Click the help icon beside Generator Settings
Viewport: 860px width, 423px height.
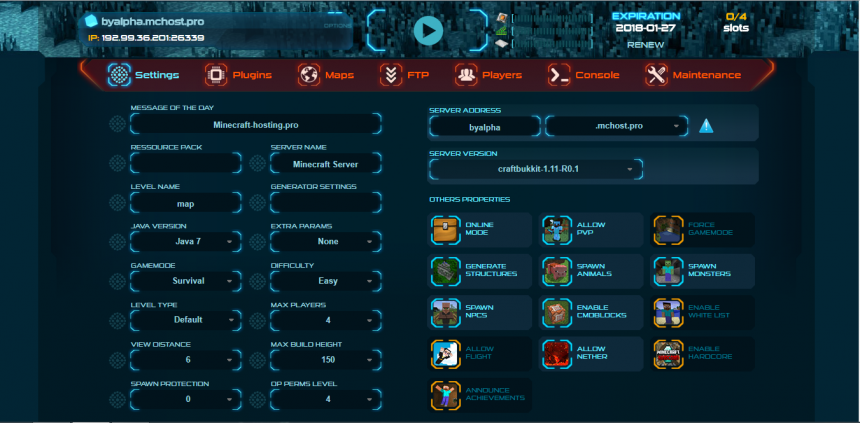point(258,203)
